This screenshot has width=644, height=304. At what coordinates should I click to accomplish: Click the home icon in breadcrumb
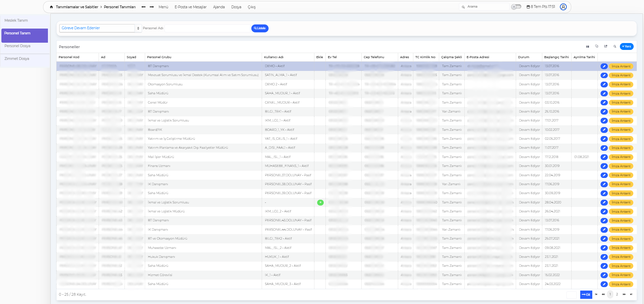51,7
